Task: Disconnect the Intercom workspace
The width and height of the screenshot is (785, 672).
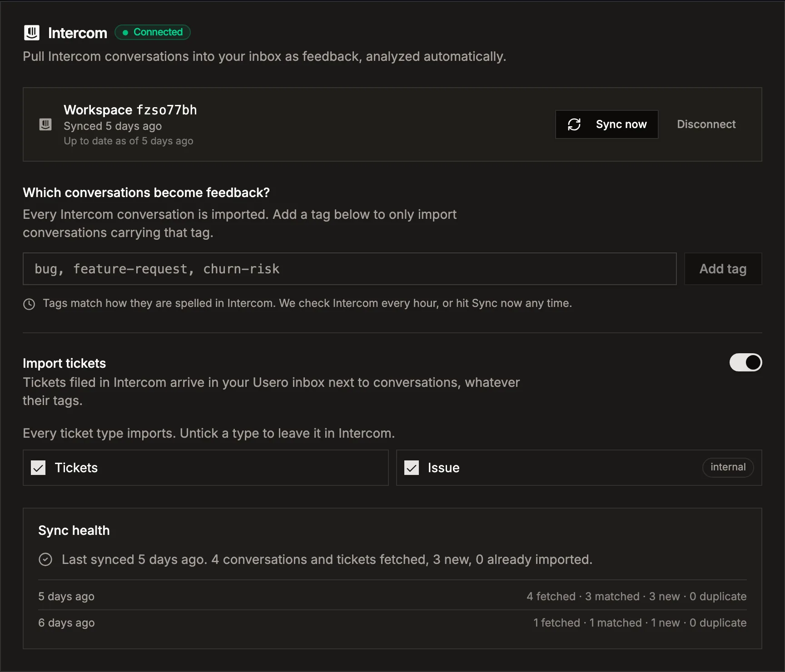Action: (x=706, y=124)
